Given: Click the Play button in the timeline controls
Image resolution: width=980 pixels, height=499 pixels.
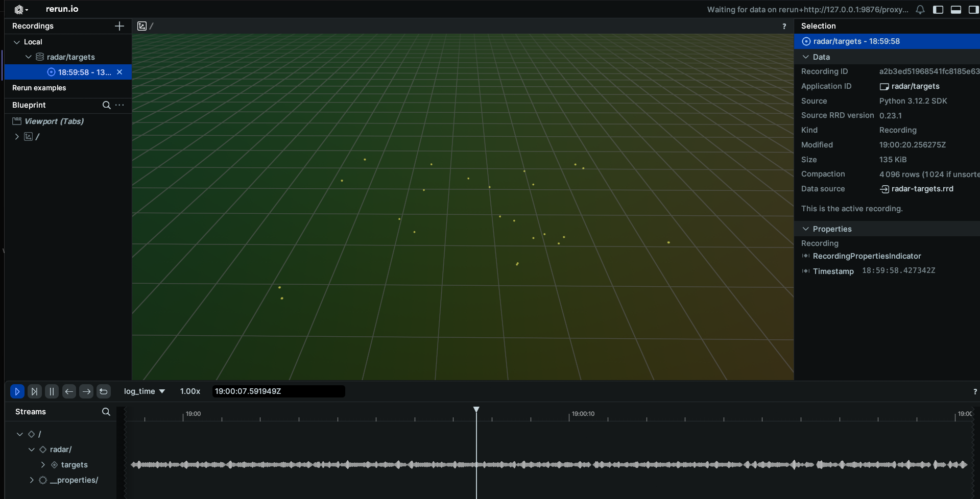Looking at the screenshot, I should pyautogui.click(x=17, y=391).
